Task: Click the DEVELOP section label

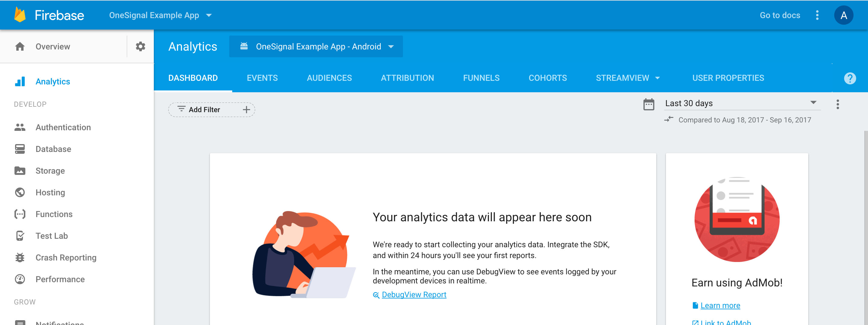Action: pyautogui.click(x=30, y=104)
